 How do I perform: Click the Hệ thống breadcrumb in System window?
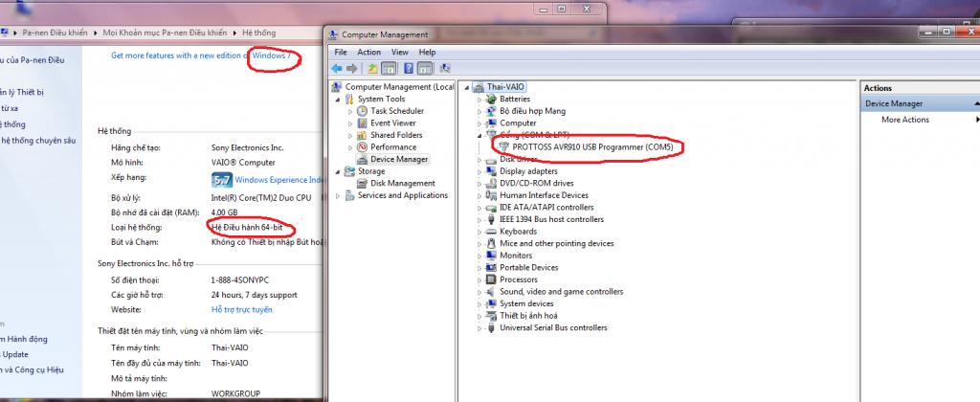point(258,33)
